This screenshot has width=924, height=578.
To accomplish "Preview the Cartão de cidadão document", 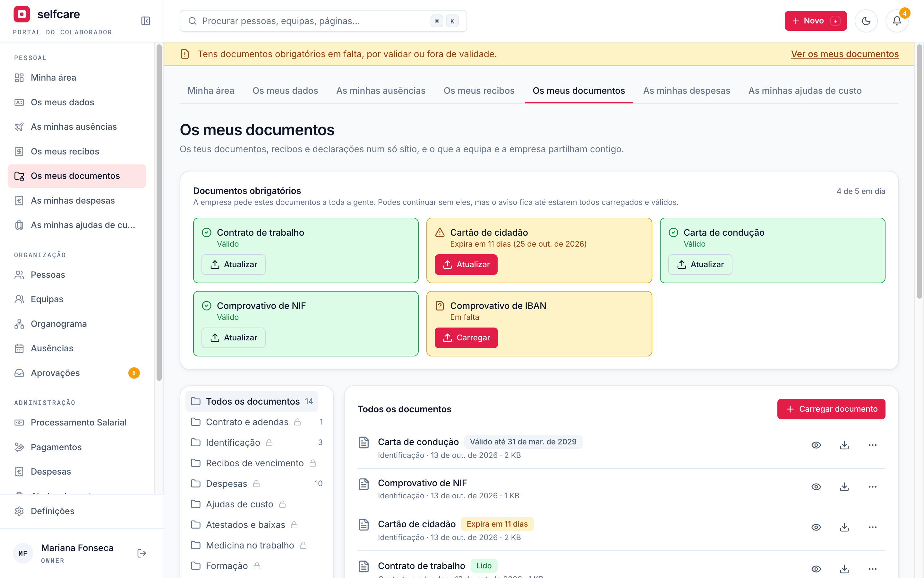I will (816, 527).
